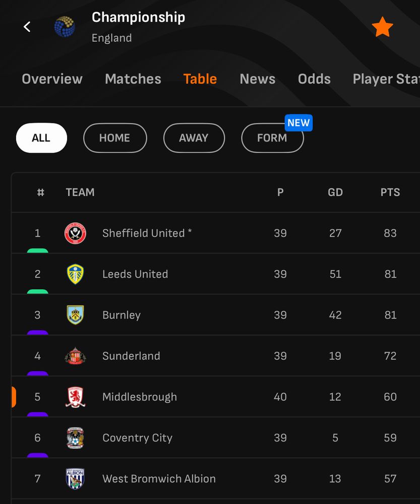This screenshot has width=420, height=504.
Task: Open the Odds tab
Action: tap(314, 79)
